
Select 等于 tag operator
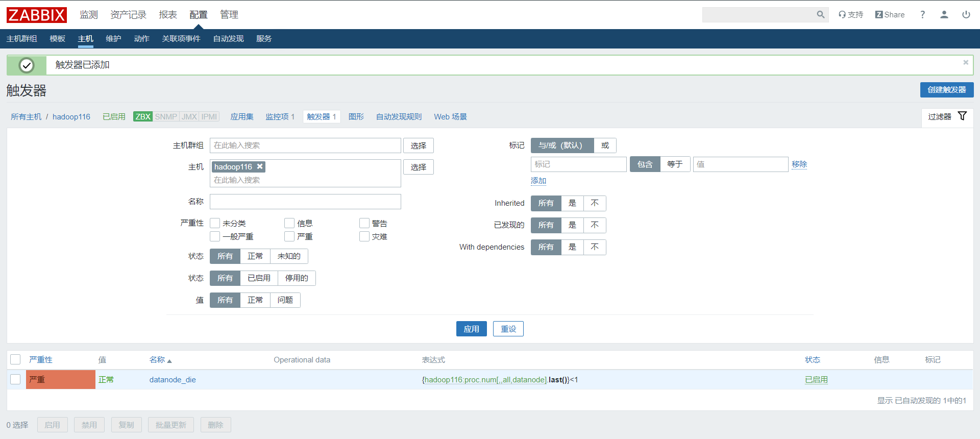coord(675,164)
